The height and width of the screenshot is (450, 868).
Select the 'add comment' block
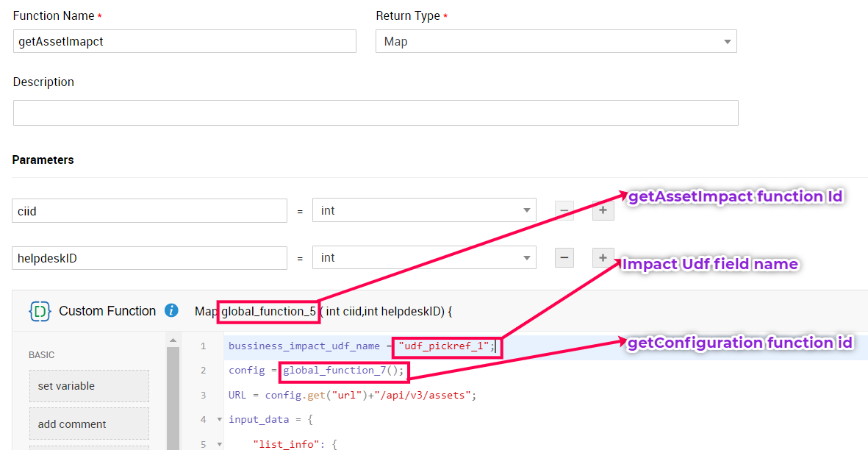[89, 424]
